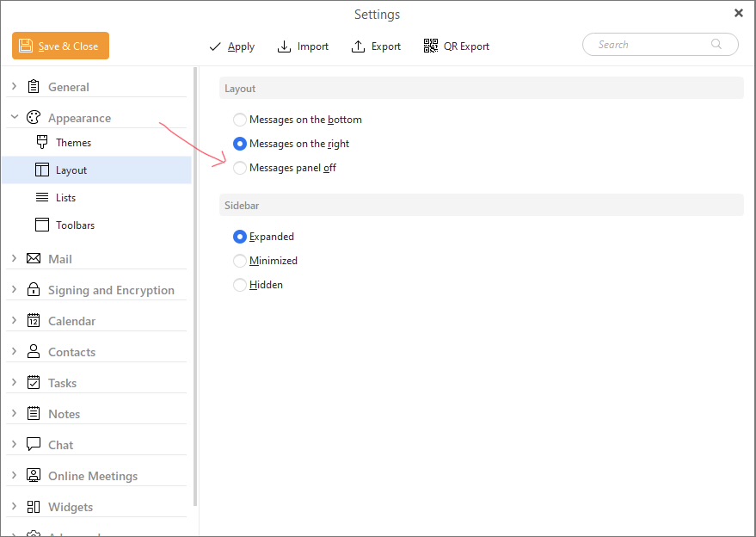Collapse the Appearance section chevron

(x=15, y=118)
